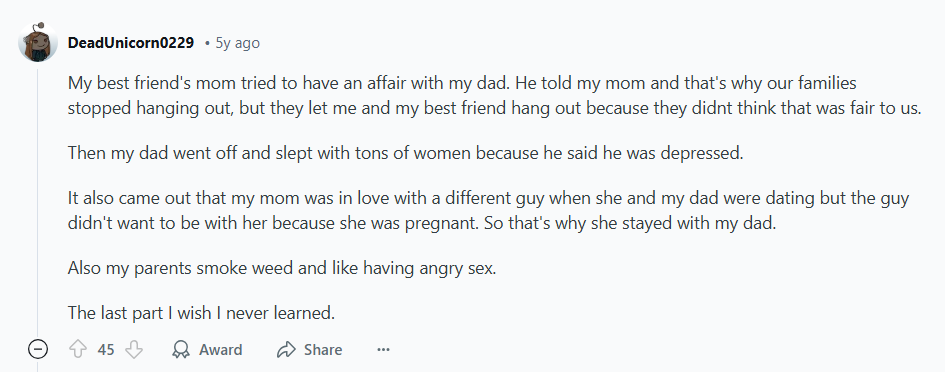The width and height of the screenshot is (945, 372).
Task: Click the Award ribbon icon
Action: (x=181, y=350)
